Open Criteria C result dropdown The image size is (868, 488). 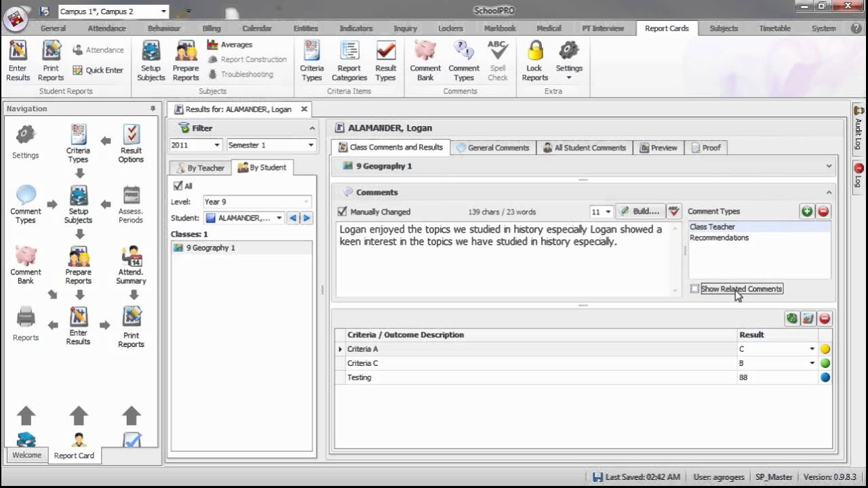coord(812,363)
